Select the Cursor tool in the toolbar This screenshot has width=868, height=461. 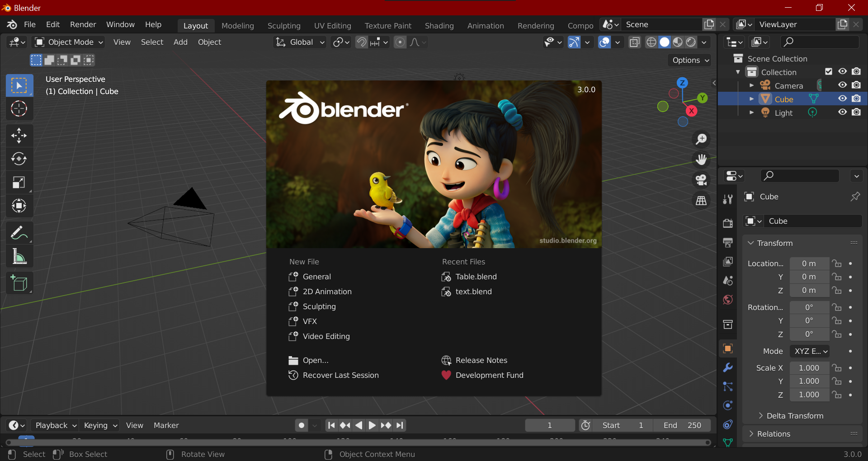tap(19, 109)
